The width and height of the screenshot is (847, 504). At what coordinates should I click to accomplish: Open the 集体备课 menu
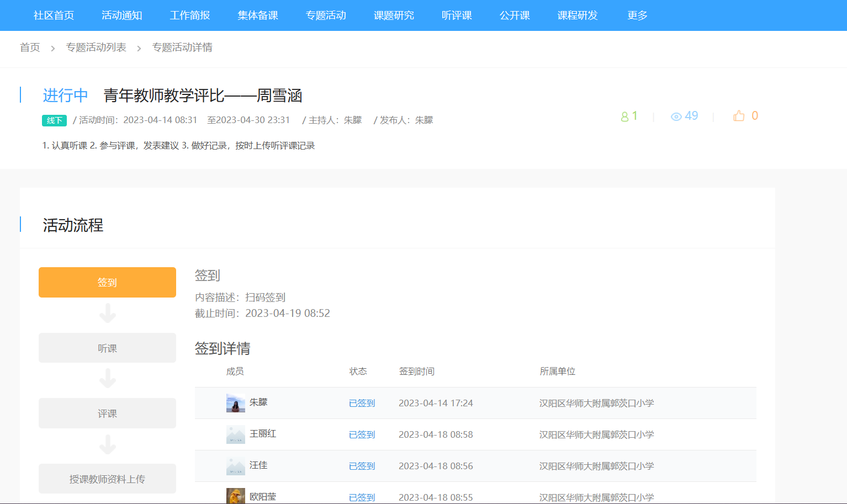258,15
